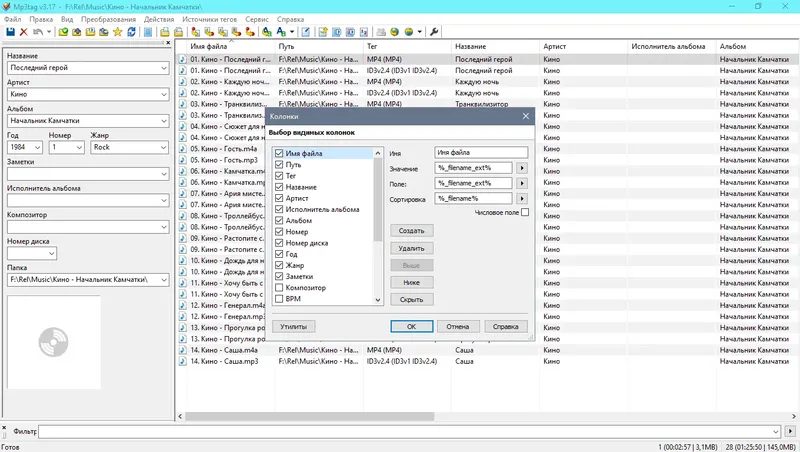
Task: Open the Источники тегов menu
Action: click(210, 19)
